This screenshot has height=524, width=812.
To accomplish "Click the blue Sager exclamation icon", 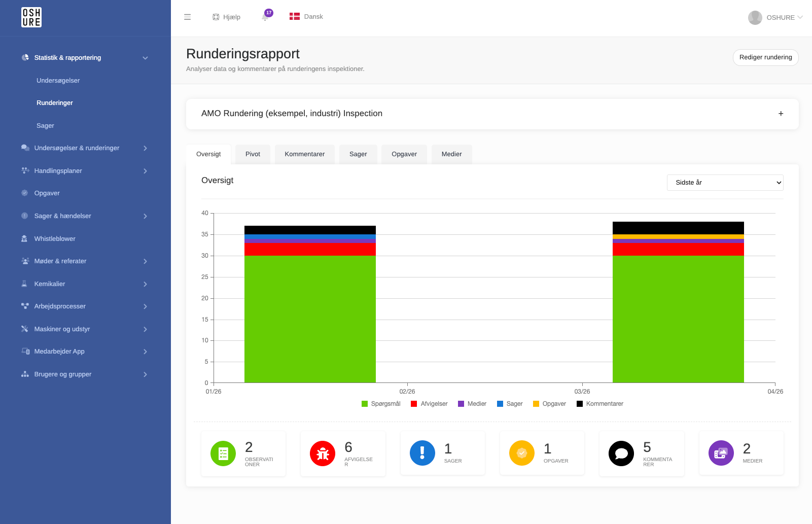I will 422,453.
